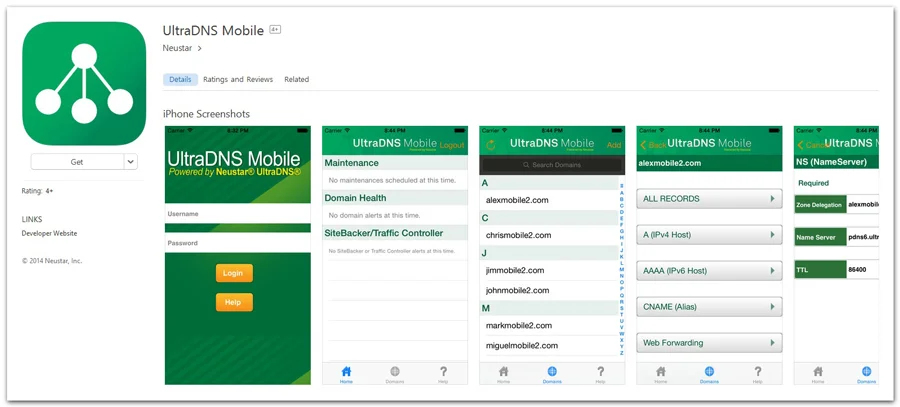This screenshot has height=407, width=900.
Task: Click Help question icon in records screenshot
Action: point(758,374)
